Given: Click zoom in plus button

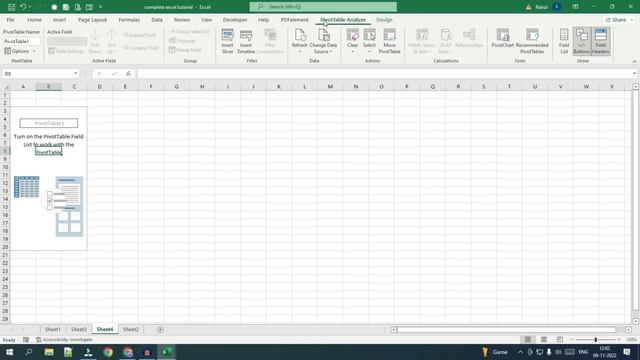Looking at the screenshot, I should (x=619, y=340).
